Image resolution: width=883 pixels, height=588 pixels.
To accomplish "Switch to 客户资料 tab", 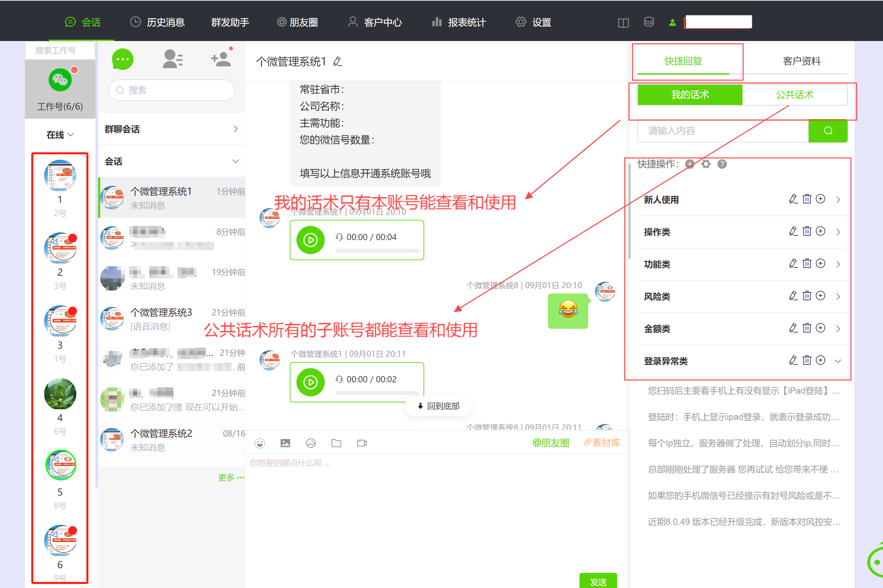I will pos(801,61).
